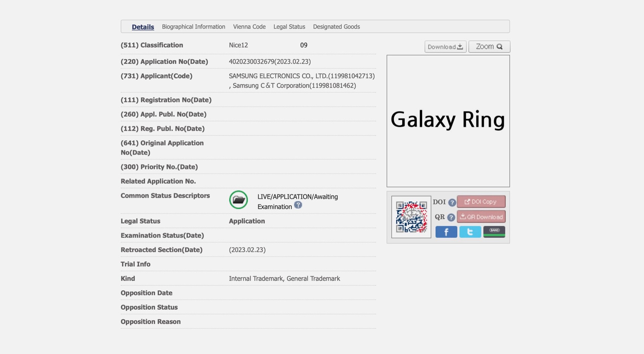Open the Details tab
Screen dimensions: 644x354
click(x=143, y=27)
